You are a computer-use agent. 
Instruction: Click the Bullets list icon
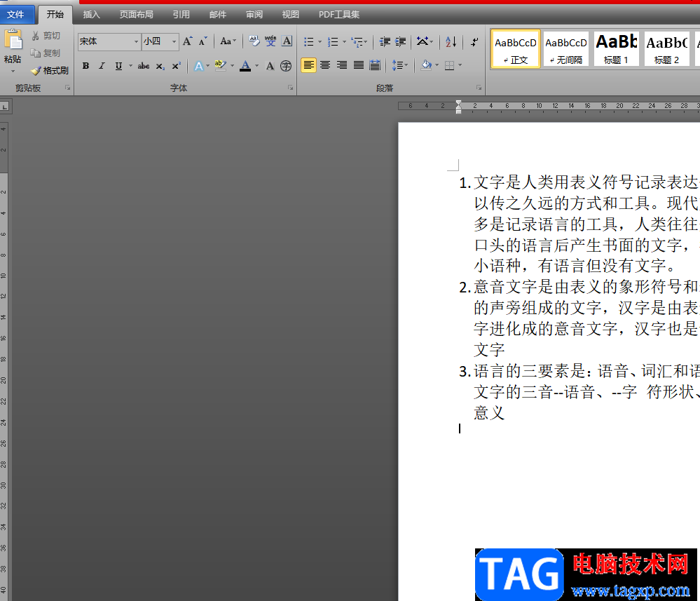click(x=308, y=42)
